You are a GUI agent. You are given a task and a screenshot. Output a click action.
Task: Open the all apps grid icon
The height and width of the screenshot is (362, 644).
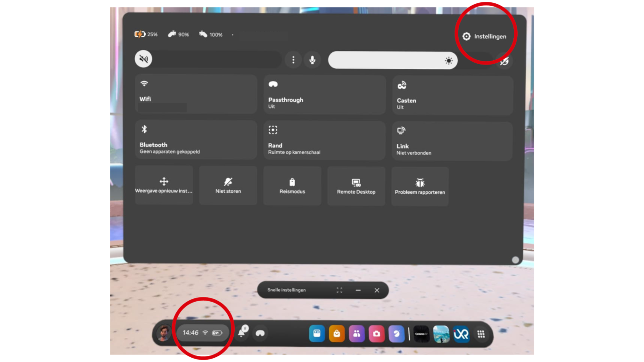coord(481,334)
